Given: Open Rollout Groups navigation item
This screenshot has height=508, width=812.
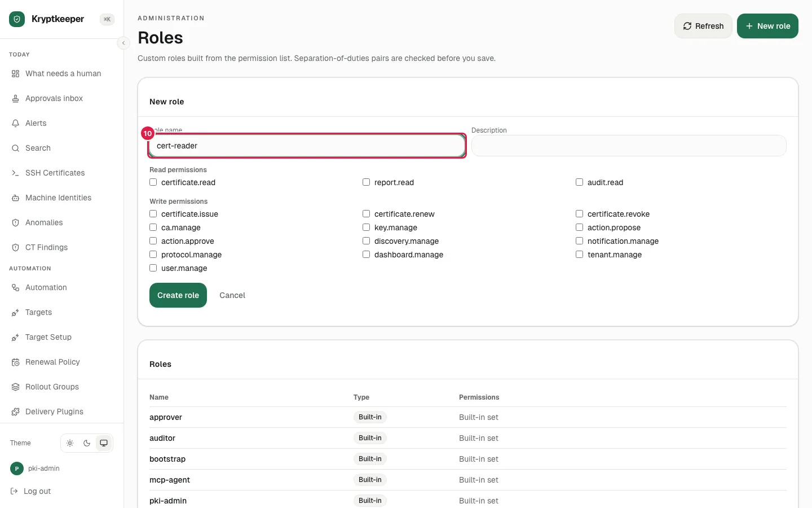Looking at the screenshot, I should 62,387.
